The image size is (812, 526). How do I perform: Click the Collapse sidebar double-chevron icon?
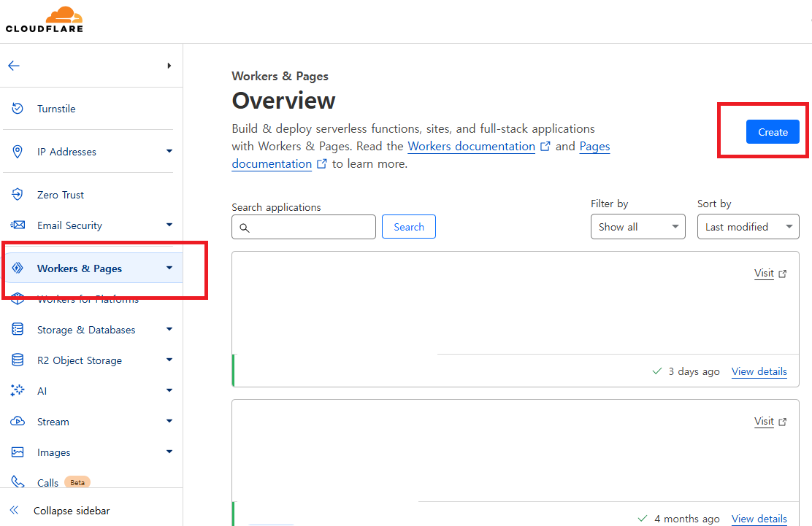coord(15,510)
